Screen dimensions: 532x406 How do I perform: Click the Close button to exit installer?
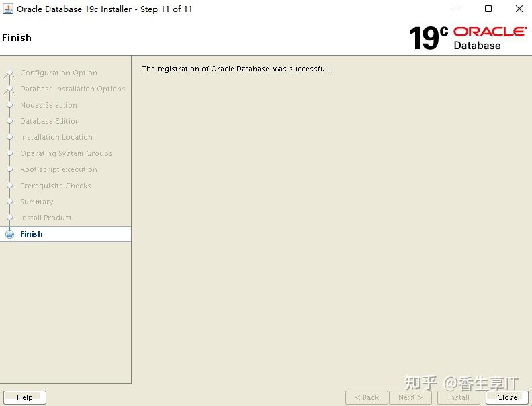(507, 397)
